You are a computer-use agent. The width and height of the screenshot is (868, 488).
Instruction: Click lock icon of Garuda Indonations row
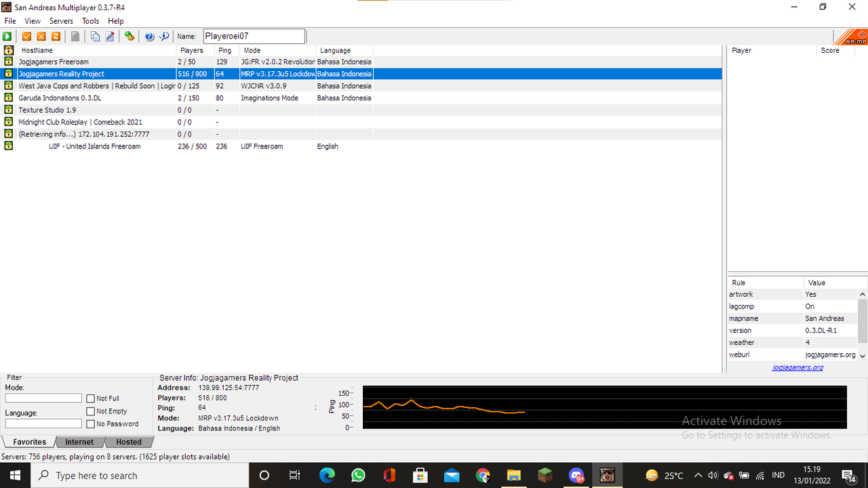(8, 98)
